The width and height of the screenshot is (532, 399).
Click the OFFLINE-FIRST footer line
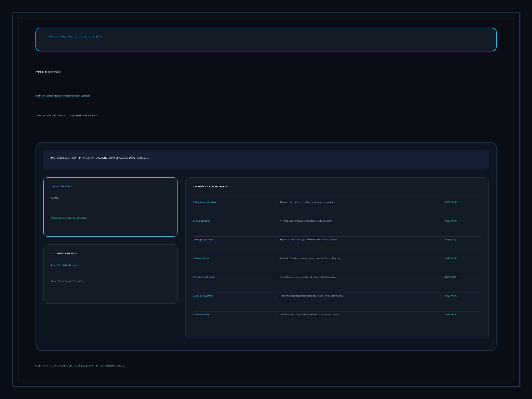[80, 366]
